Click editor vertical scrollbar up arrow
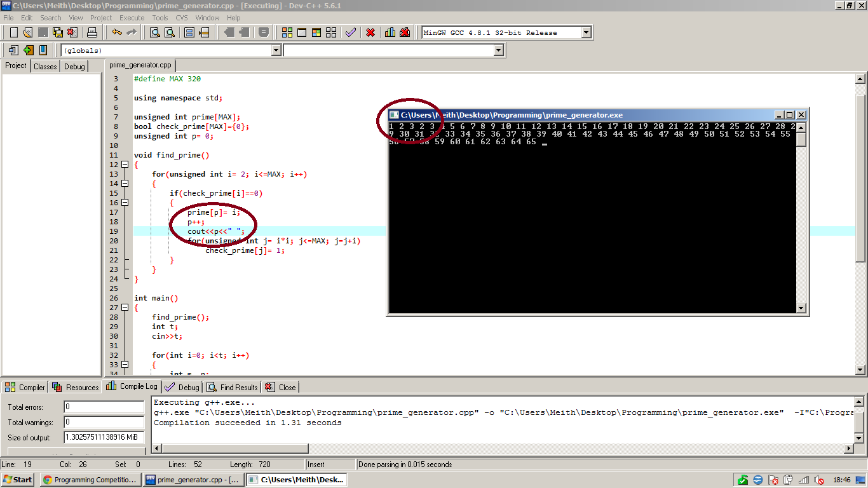Screen dimensions: 868x488 [x=860, y=79]
